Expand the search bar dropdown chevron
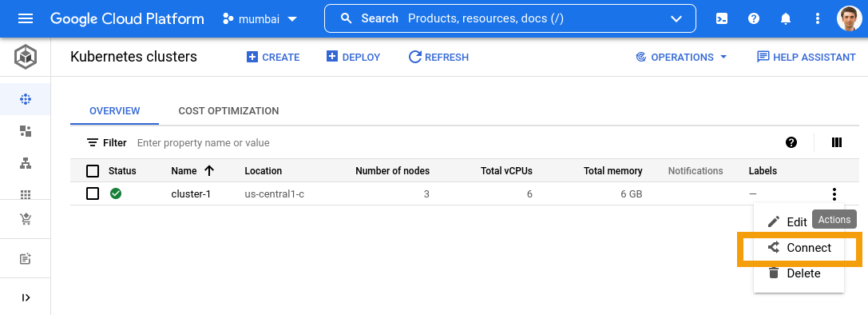This screenshot has width=868, height=315. pos(676,19)
